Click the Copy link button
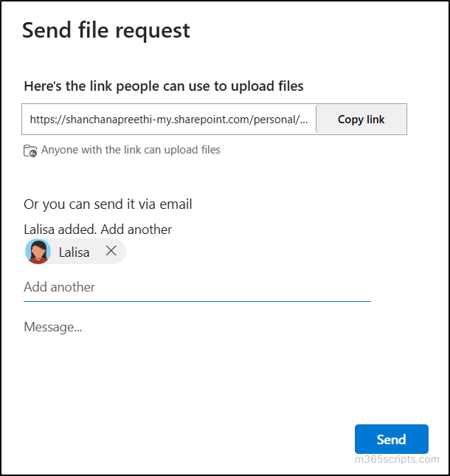Screen dimensions: 450x476 361,120
